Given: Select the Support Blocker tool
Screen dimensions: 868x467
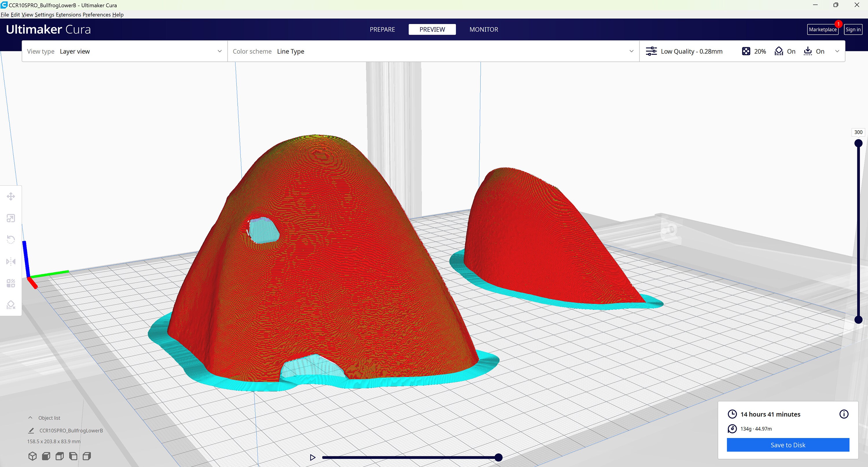Looking at the screenshot, I should [11, 305].
